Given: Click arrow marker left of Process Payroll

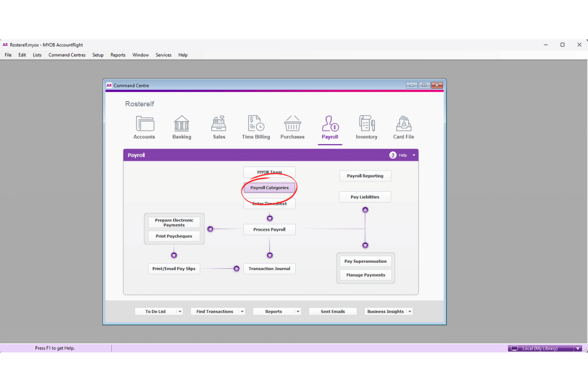Looking at the screenshot, I should click(x=210, y=229).
